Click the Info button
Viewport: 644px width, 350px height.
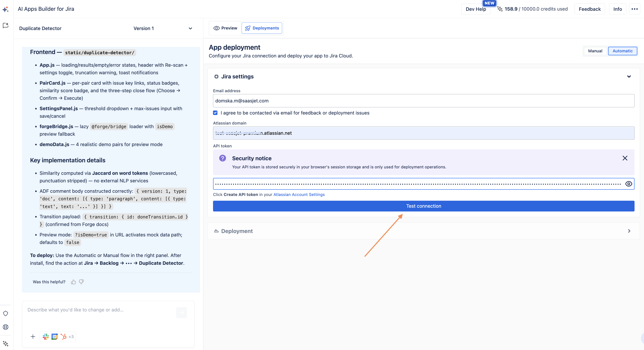(618, 9)
